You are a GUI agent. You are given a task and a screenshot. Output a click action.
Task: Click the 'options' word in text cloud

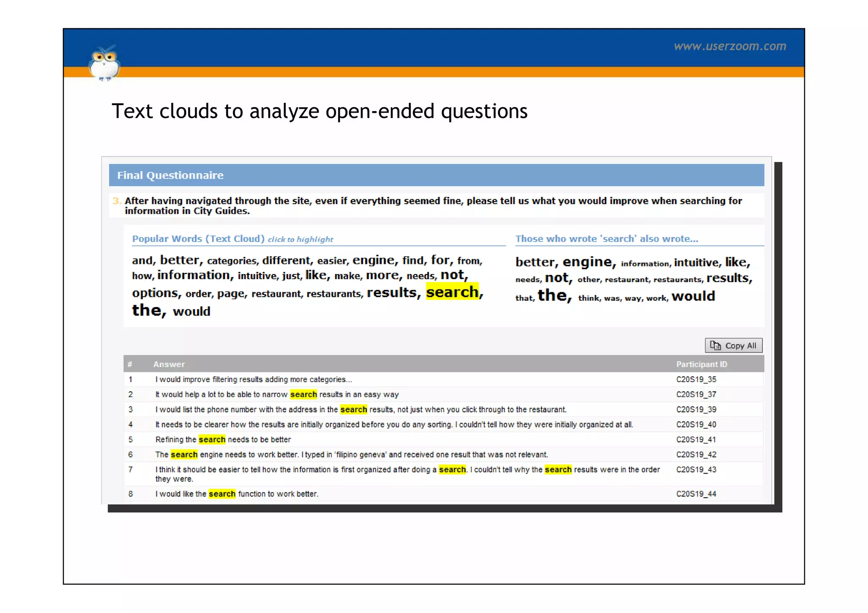tap(155, 293)
